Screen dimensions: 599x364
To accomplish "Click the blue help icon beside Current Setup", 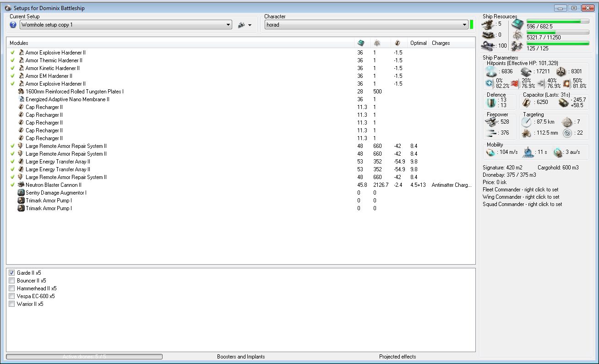I will [13, 25].
